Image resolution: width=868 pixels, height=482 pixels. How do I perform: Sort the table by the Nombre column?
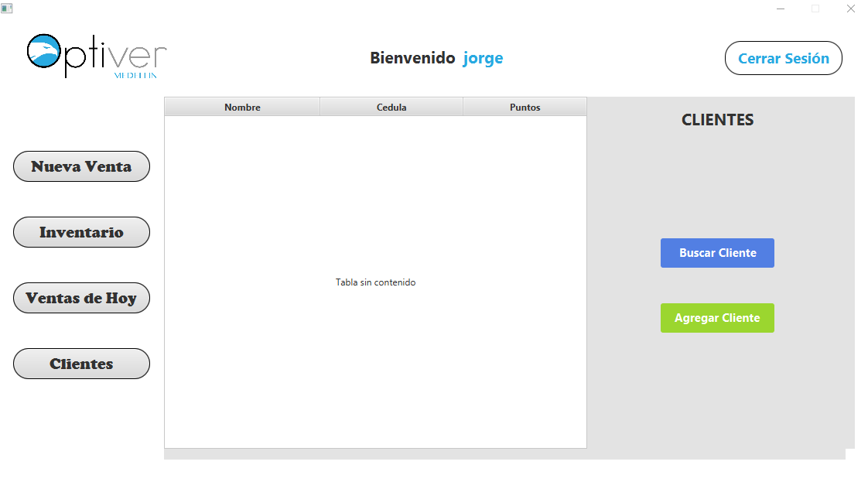(x=241, y=106)
